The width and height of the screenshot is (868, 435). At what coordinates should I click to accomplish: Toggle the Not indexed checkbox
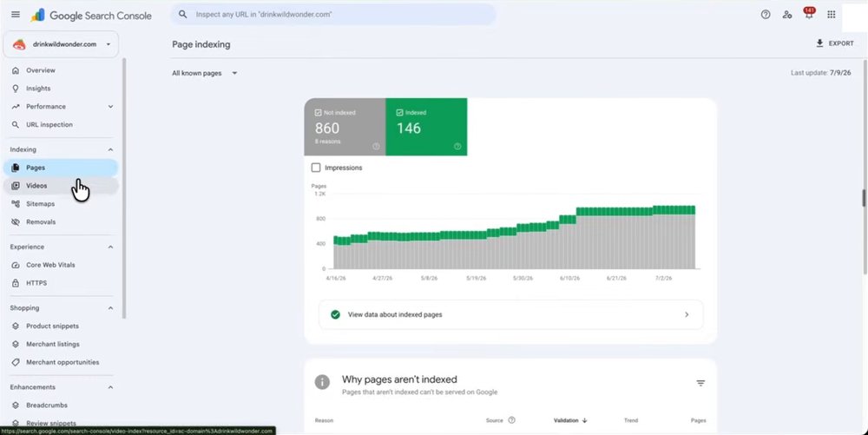click(319, 112)
